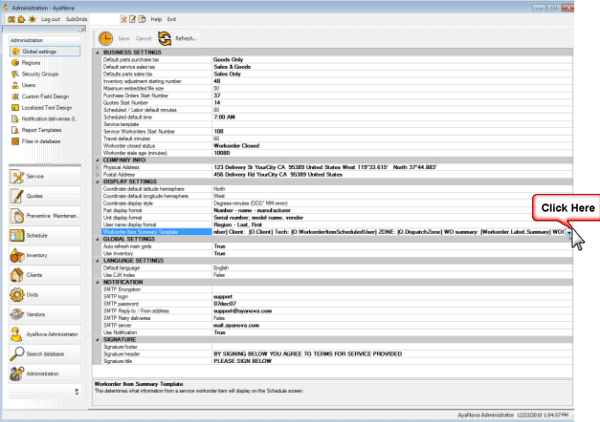The image size is (600, 422).
Task: Open dropdown for Workorder Item Summary Template
Action: click(x=569, y=232)
